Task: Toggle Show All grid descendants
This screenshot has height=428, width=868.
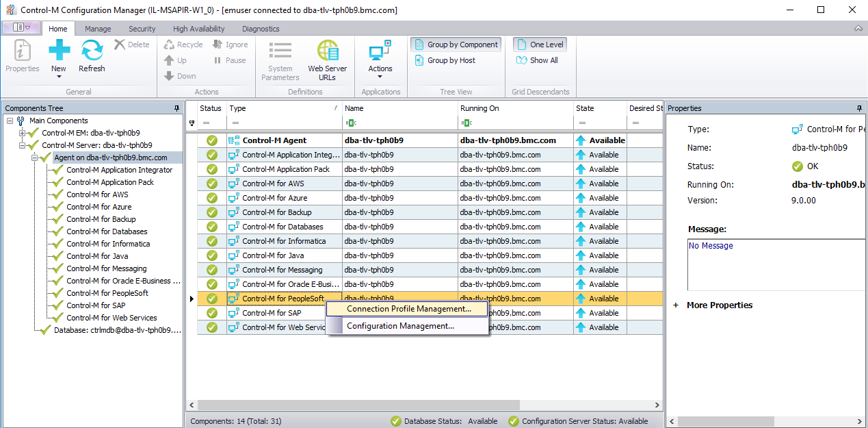Action: (x=537, y=60)
